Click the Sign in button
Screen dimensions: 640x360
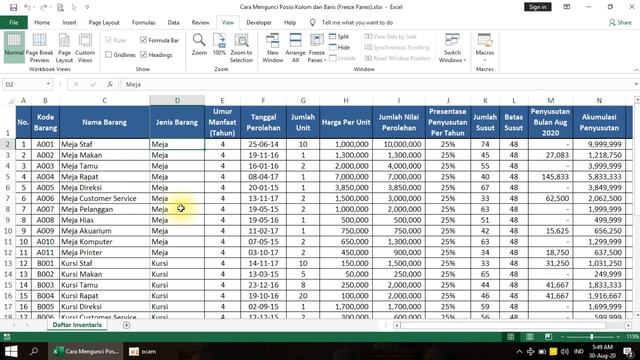[538, 7]
